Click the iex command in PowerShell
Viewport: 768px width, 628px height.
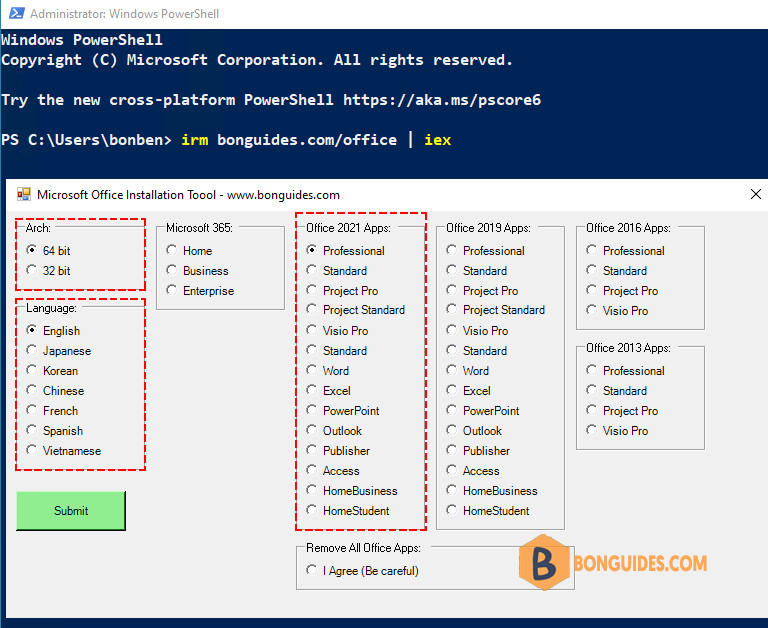coord(437,140)
